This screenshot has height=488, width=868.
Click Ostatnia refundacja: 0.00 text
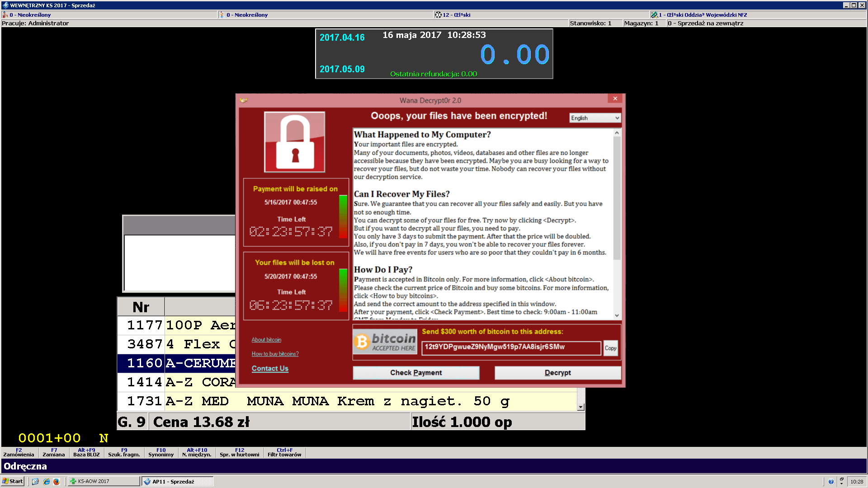(x=434, y=74)
